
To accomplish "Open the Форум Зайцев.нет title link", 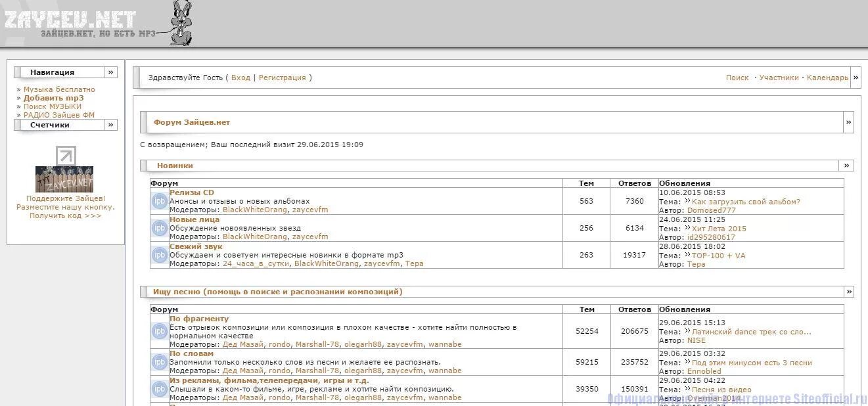I will coord(192,122).
